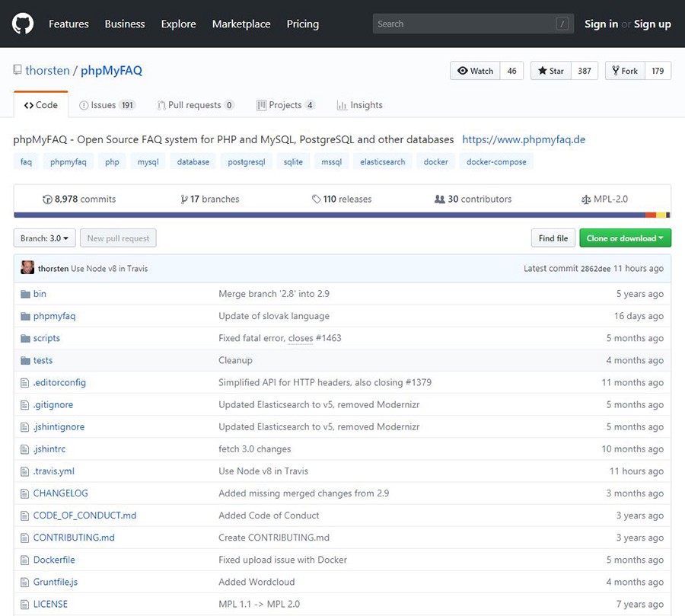Open the Branch: 3.0 dropdown
Image resolution: width=685 pixels, height=616 pixels.
click(44, 238)
